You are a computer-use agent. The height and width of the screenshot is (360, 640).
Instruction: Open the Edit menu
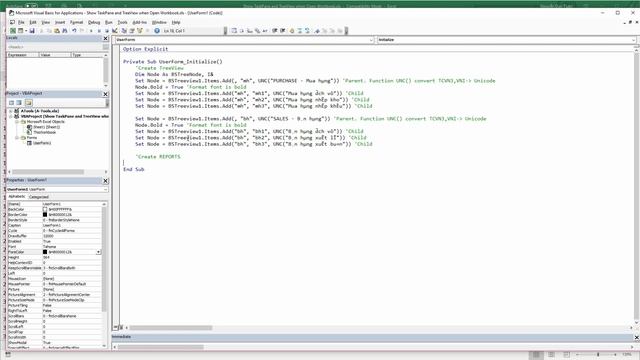[x=33, y=22]
